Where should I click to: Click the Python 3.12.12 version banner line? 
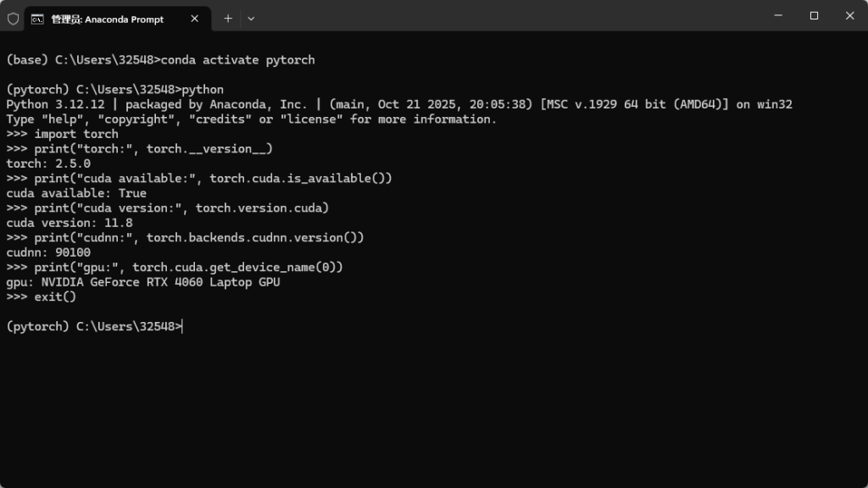click(x=398, y=104)
